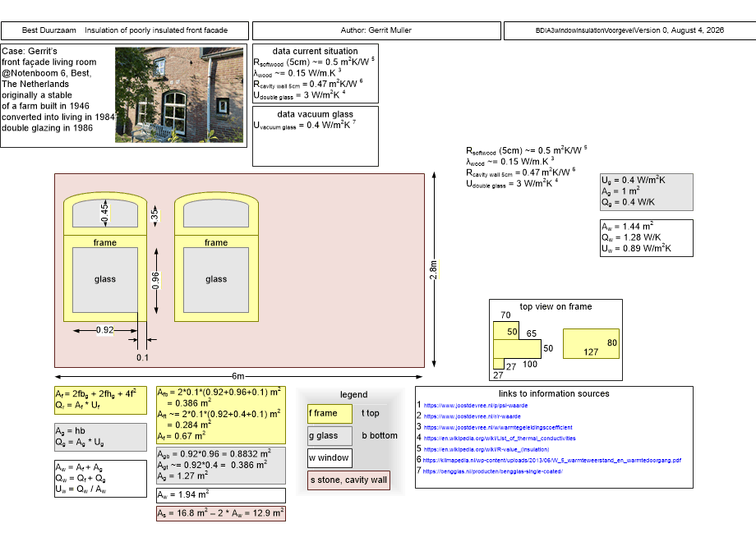Open the joostdevree psi-waarde link
Image resolution: width=756 pixels, height=542 pixels.
pyautogui.click(x=476, y=406)
